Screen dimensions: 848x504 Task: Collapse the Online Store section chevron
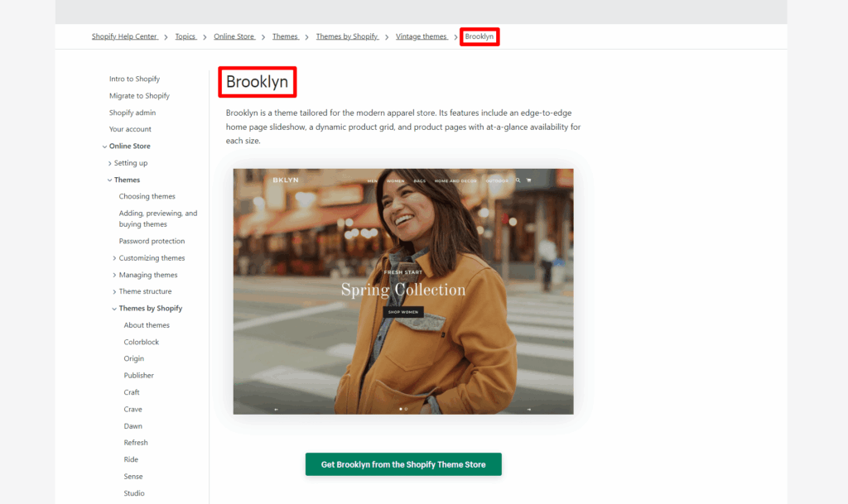click(x=104, y=146)
